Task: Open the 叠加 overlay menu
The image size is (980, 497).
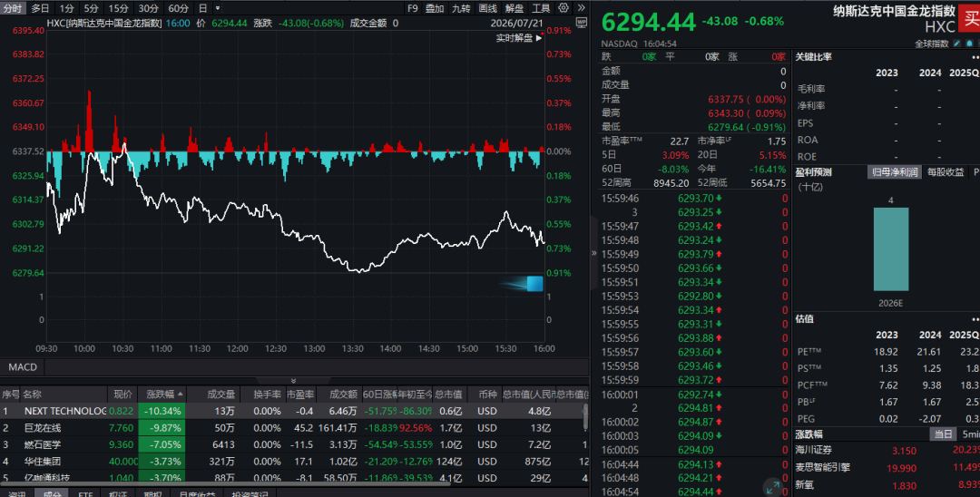Action: [435, 8]
